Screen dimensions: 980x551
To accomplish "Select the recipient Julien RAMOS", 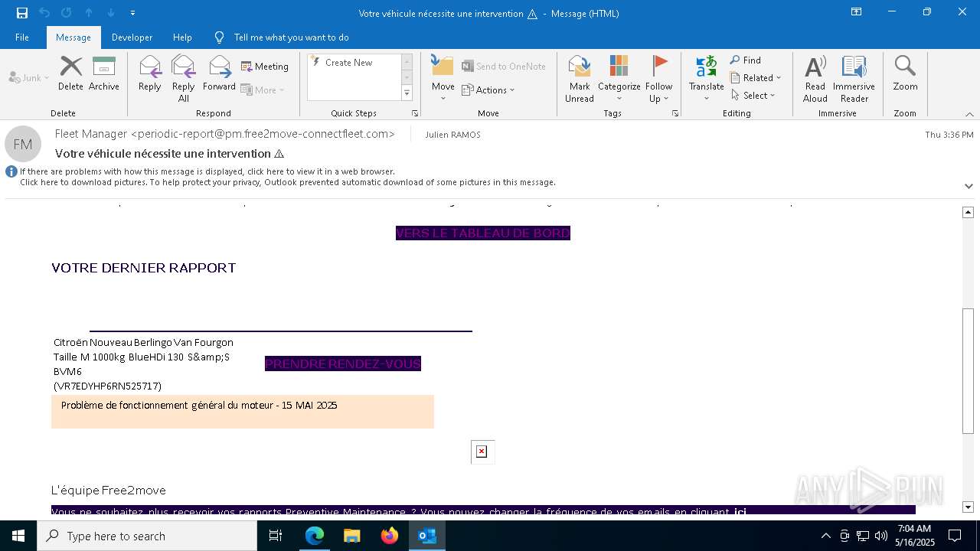I will point(452,135).
